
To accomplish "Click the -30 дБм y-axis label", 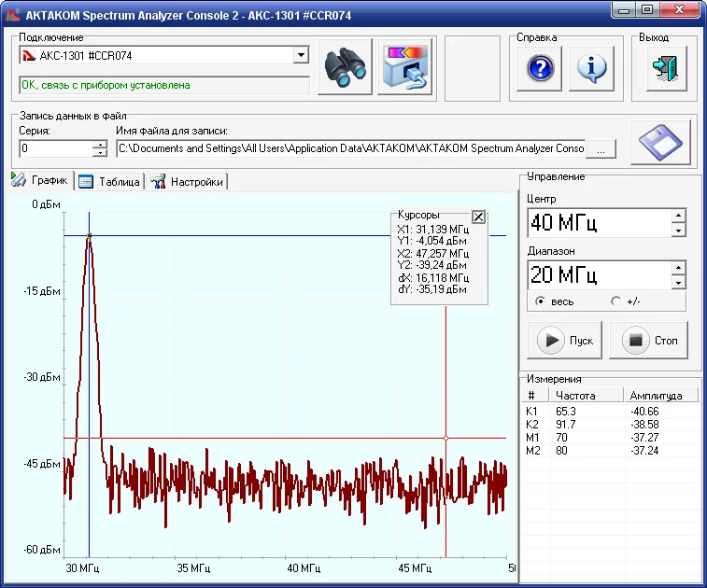I will click(42, 377).
